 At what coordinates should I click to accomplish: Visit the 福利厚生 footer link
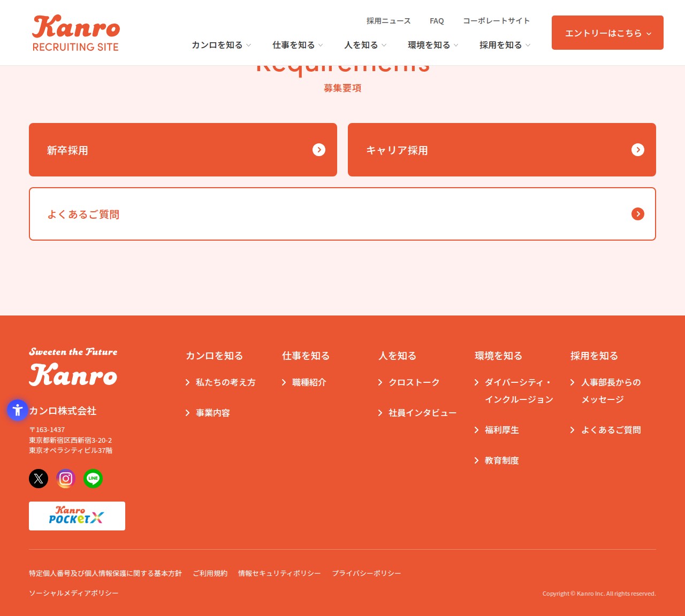click(x=497, y=430)
